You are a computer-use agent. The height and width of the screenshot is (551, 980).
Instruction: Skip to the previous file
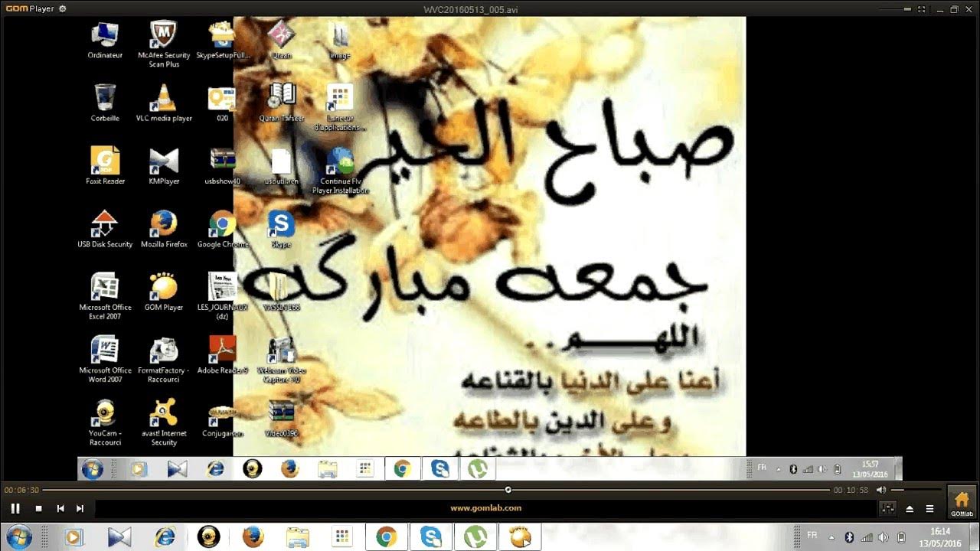tap(60, 508)
